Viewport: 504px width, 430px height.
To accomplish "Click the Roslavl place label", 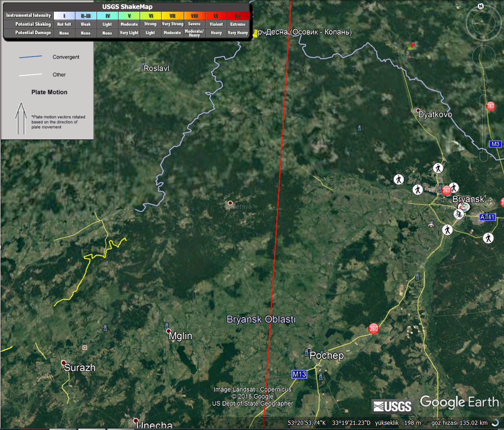I will (x=156, y=68).
